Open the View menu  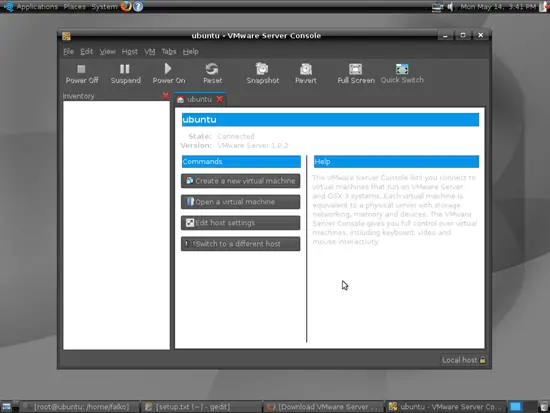107,52
